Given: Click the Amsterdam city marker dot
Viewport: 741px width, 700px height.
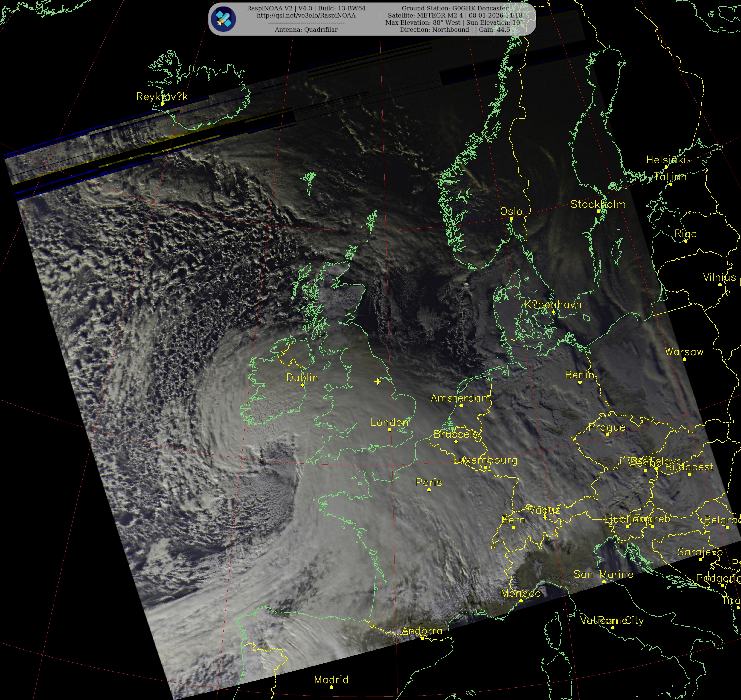Looking at the screenshot, I should coord(461,405).
